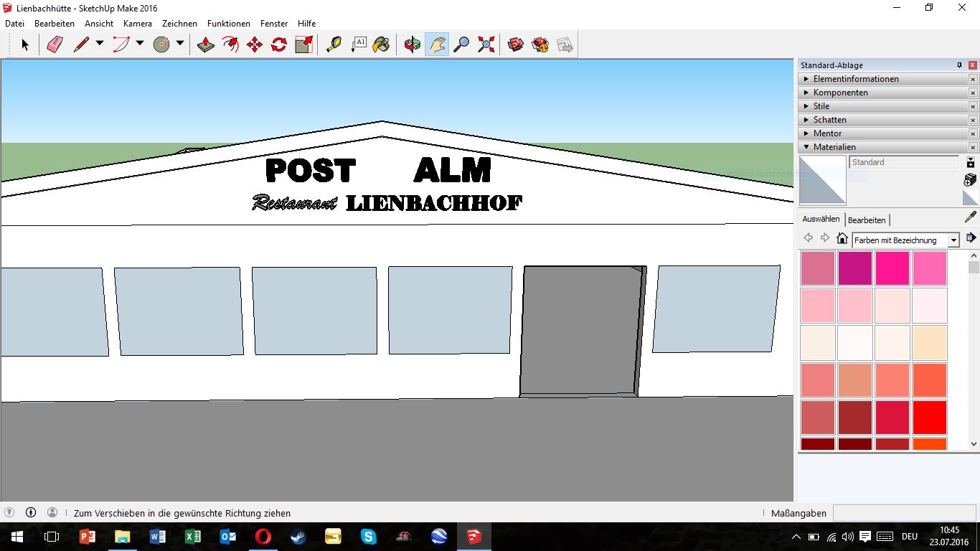
Task: Open the Funktionen menu
Action: tap(229, 24)
